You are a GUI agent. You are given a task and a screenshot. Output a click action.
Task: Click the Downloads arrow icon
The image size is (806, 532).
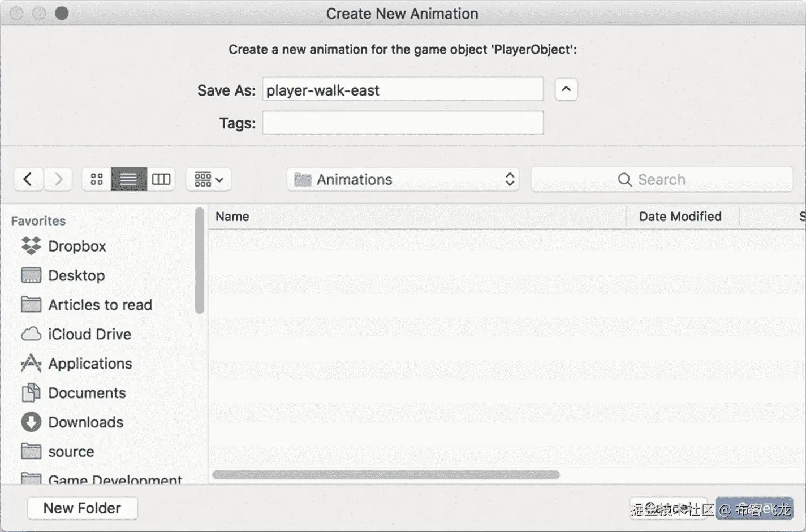[31, 422]
